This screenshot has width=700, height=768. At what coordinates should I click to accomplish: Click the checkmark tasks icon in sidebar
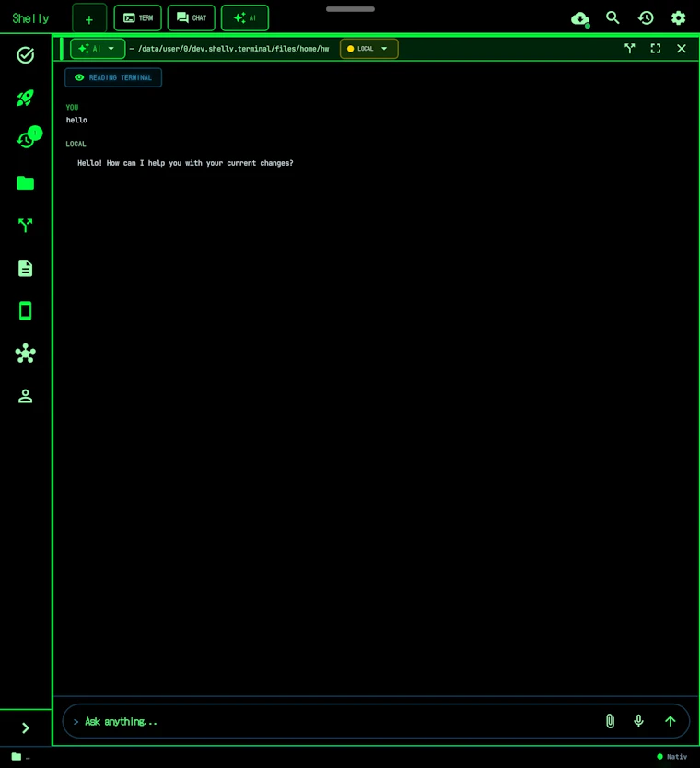[26, 55]
